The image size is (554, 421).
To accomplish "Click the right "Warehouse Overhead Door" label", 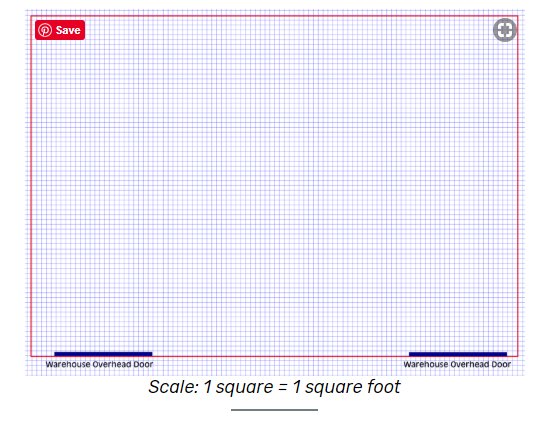I will pos(457,364).
